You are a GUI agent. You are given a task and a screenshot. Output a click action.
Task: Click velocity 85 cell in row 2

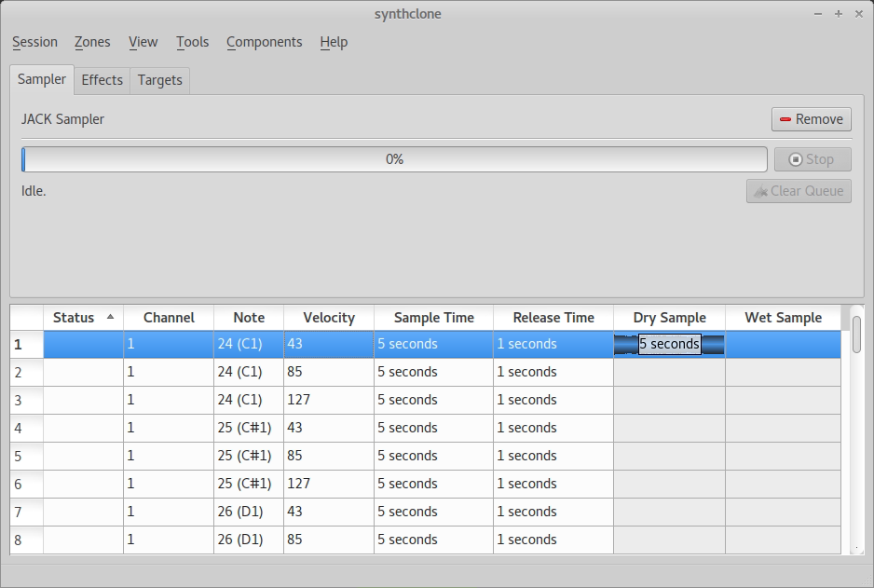coord(329,373)
